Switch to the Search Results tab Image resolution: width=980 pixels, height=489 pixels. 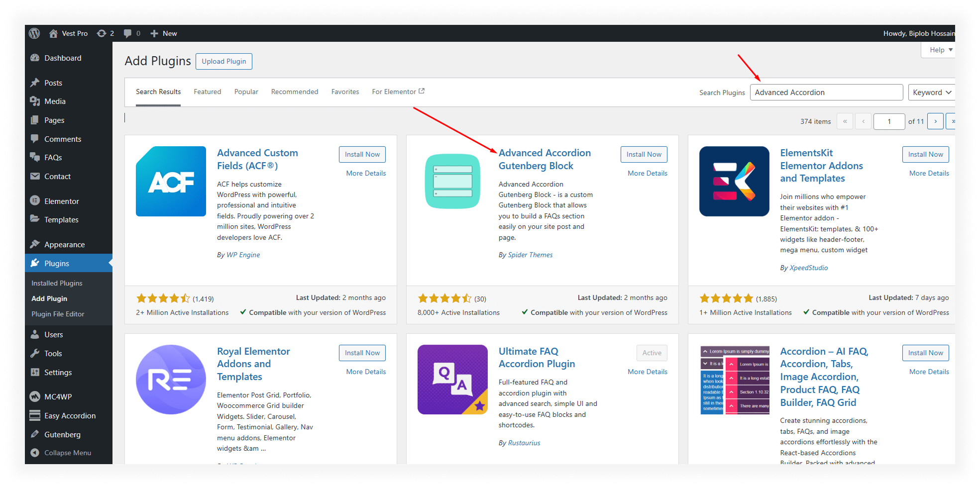click(x=158, y=92)
